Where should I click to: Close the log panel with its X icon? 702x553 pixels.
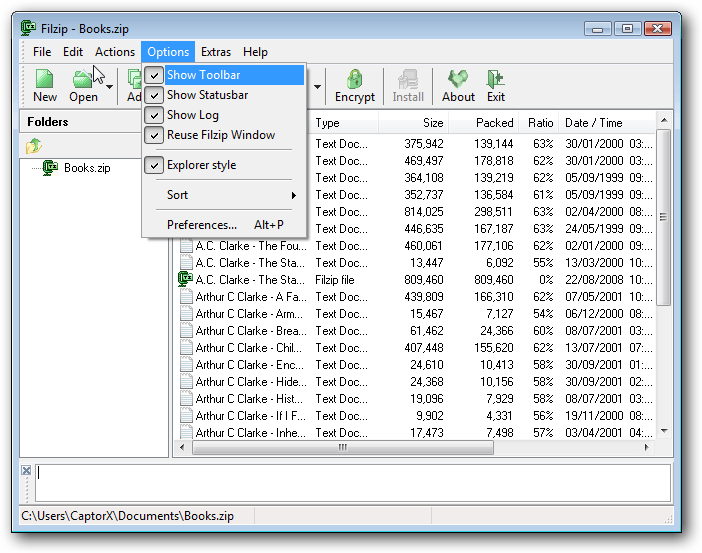tap(26, 470)
